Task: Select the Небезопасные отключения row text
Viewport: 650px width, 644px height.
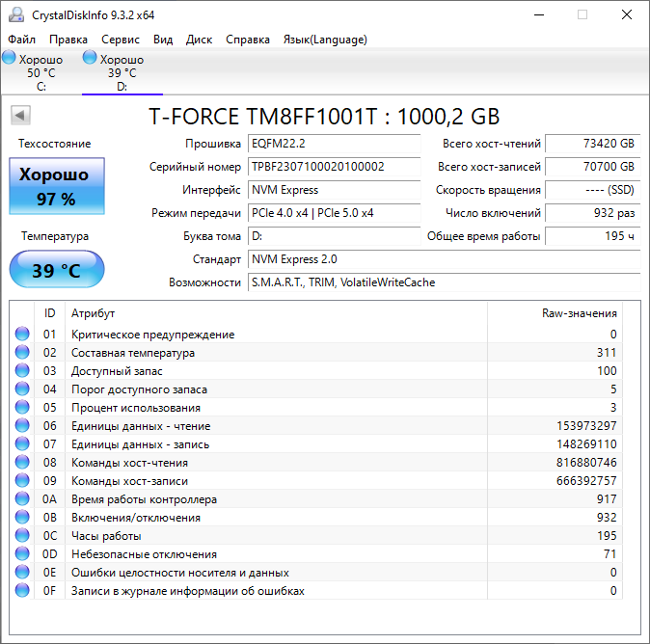Action: pos(145,554)
